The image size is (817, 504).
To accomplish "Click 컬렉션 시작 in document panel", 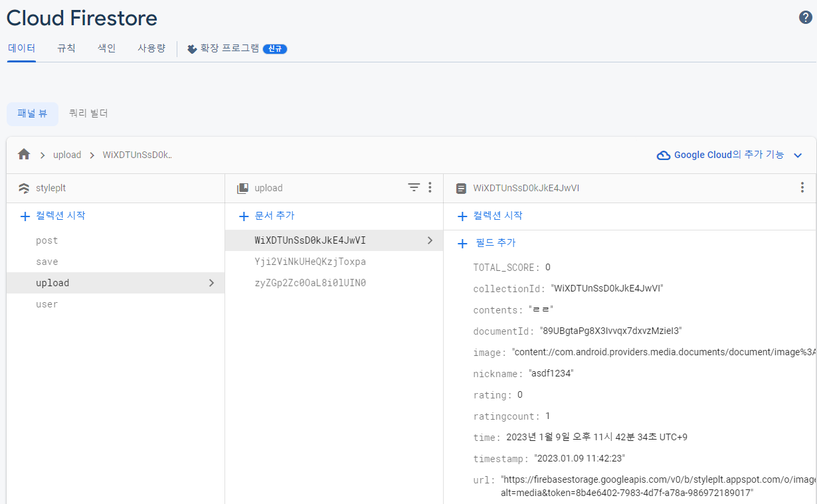I will pyautogui.click(x=498, y=216).
